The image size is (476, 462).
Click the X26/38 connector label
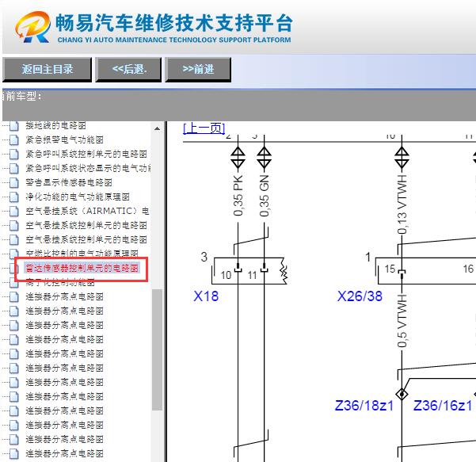coord(360,296)
